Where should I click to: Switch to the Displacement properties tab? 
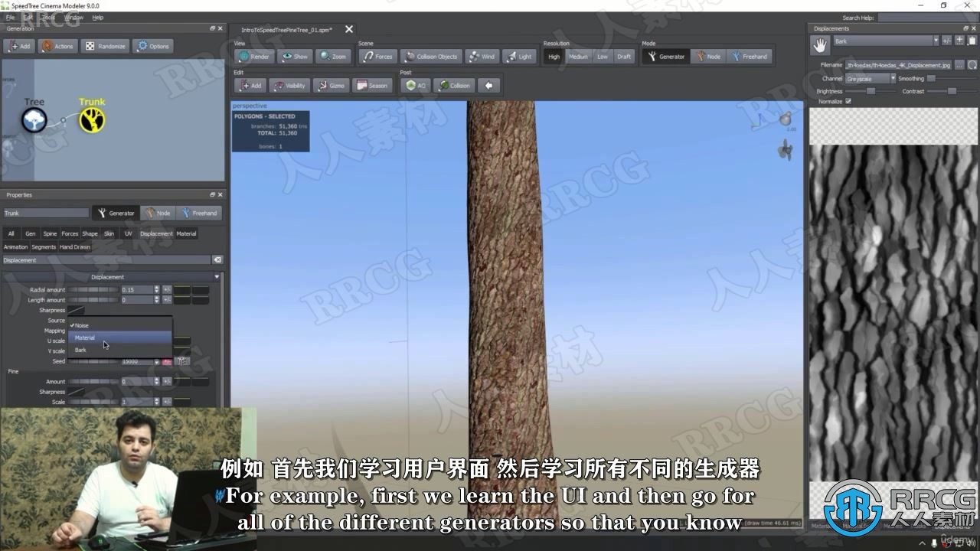[156, 233]
